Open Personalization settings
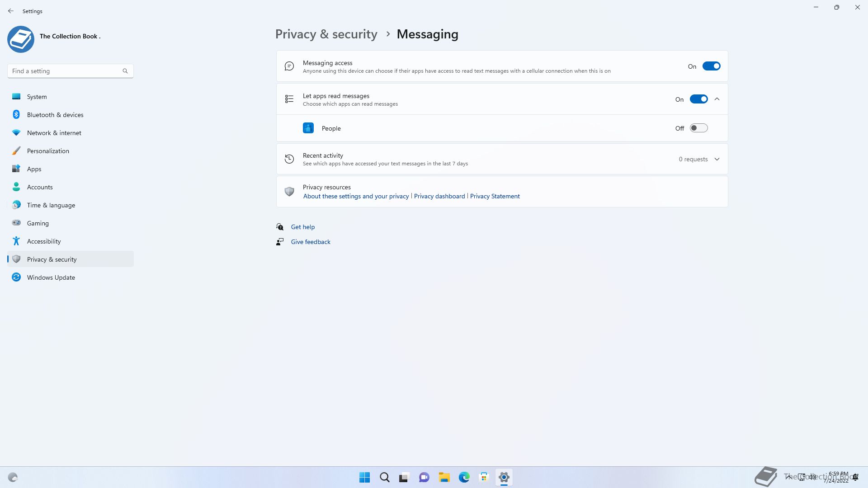 [x=71, y=151]
